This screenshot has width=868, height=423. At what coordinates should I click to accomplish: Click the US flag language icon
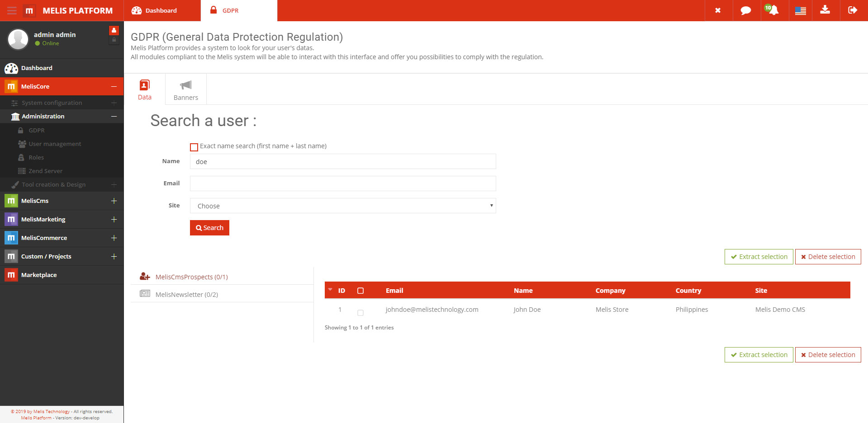800,10
